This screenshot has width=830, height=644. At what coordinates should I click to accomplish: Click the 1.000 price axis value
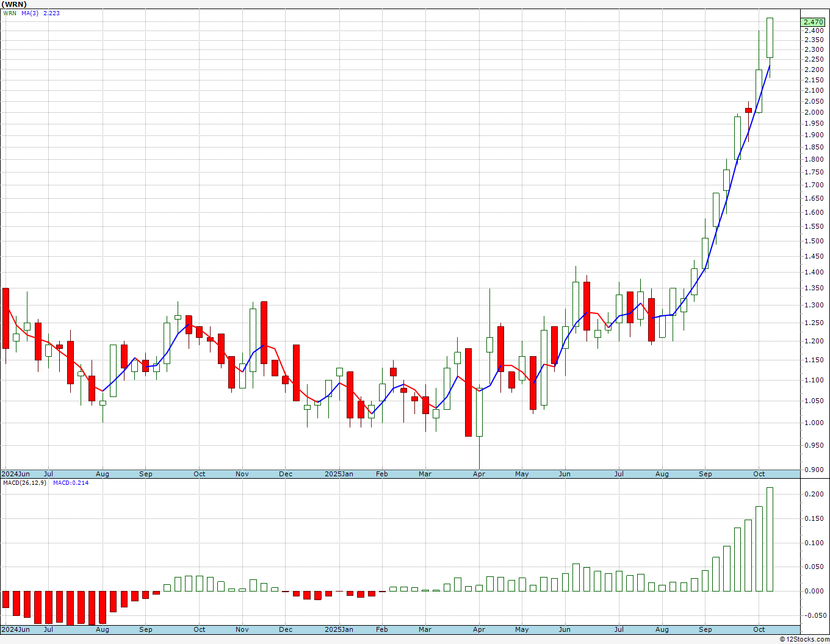tap(814, 423)
